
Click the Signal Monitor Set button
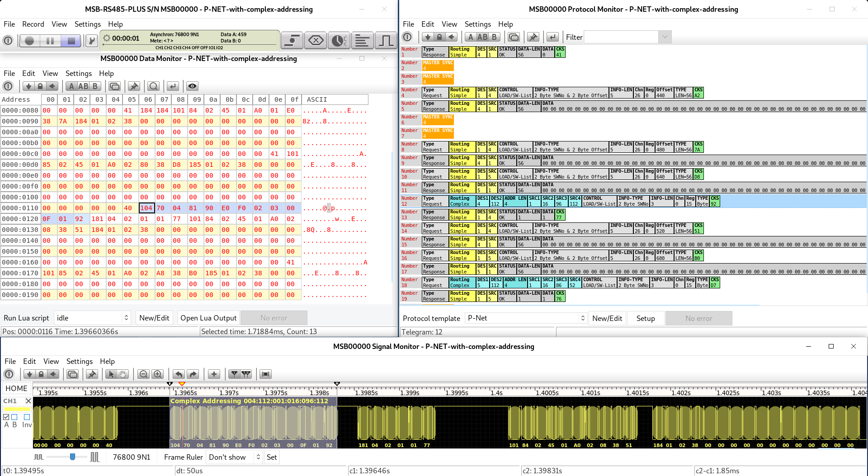272,457
